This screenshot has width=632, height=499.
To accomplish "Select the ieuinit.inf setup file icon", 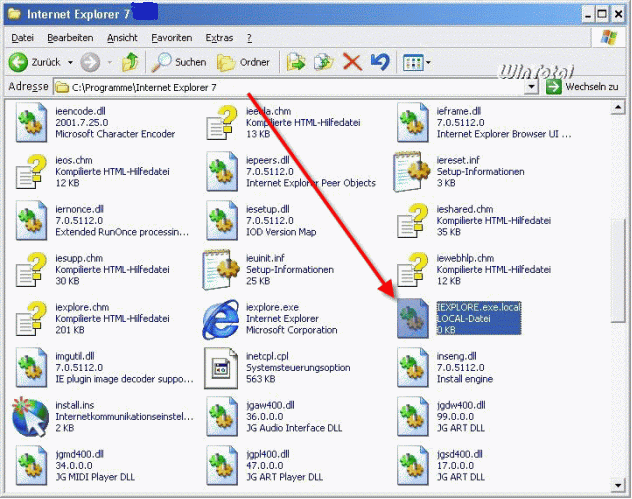I will (x=221, y=270).
